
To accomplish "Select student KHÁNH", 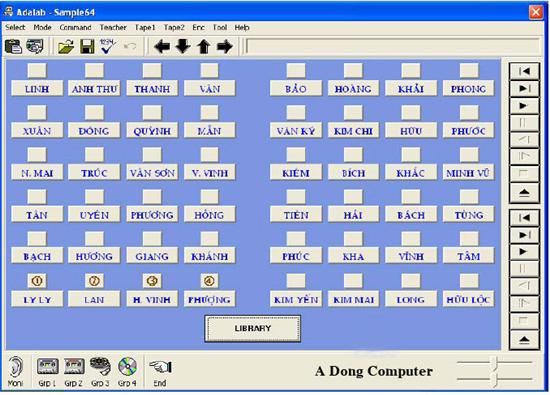I will [209, 256].
